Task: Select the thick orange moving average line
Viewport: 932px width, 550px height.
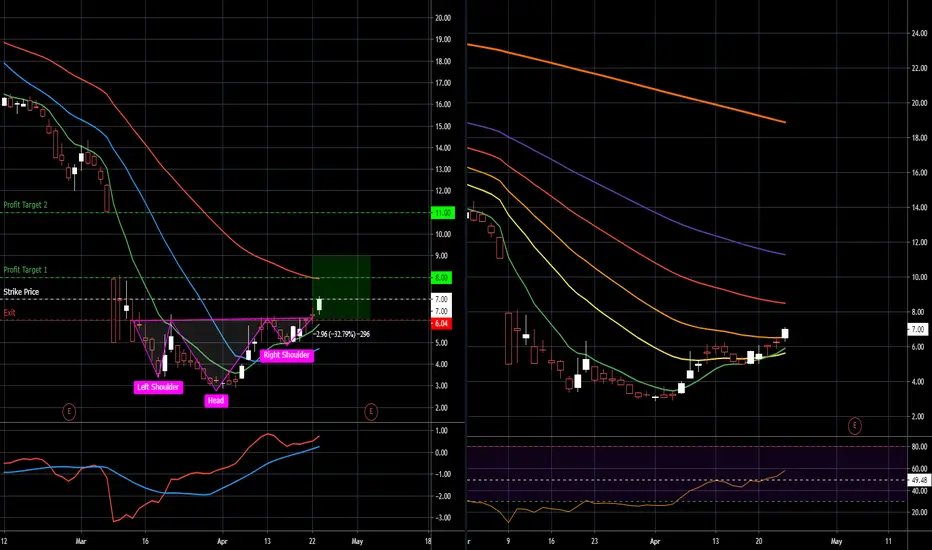Action: click(627, 81)
